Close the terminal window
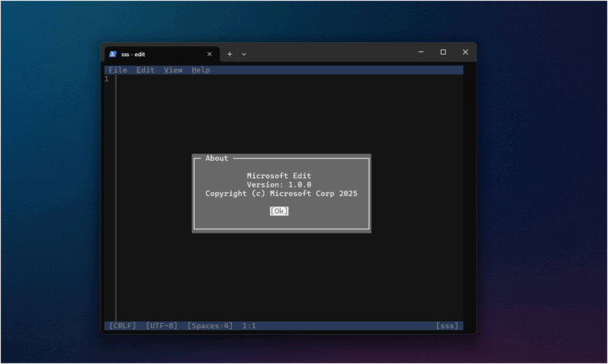Image resolution: width=608 pixels, height=364 pixels. click(465, 52)
